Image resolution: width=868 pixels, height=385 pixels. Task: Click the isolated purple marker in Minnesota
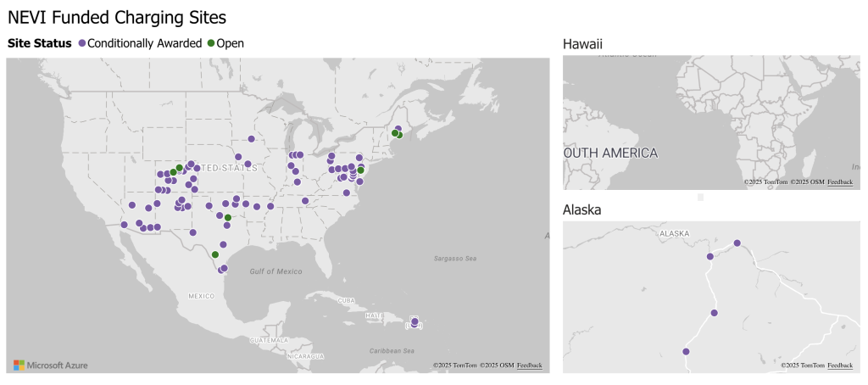pyautogui.click(x=251, y=139)
